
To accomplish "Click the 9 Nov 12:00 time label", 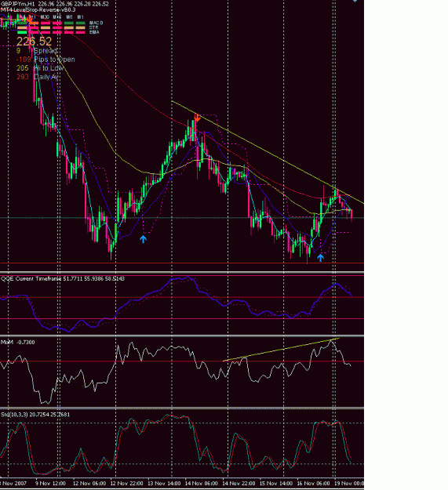I will pos(50,484).
